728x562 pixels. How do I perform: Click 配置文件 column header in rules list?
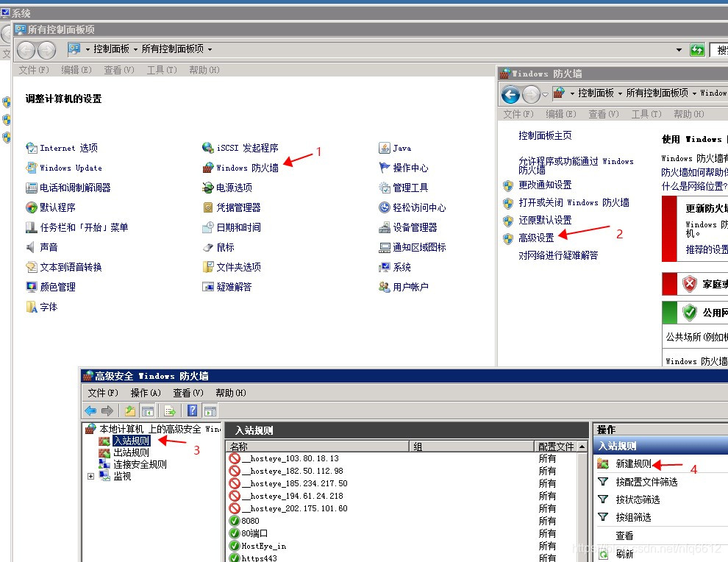click(556, 447)
